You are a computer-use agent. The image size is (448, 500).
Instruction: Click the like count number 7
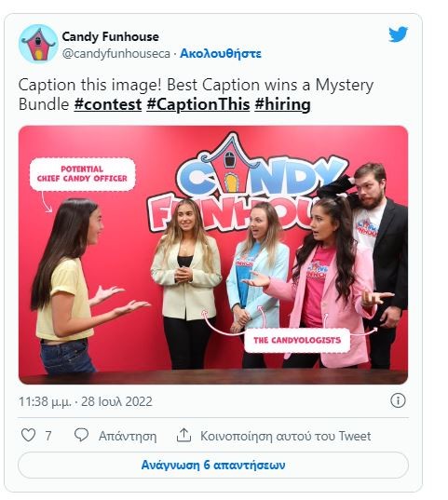48,436
